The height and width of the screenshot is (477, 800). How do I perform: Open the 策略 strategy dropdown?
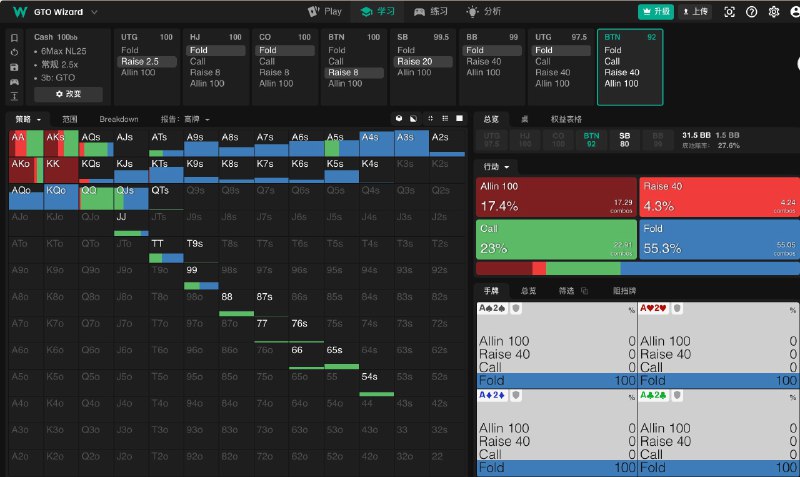pos(26,119)
